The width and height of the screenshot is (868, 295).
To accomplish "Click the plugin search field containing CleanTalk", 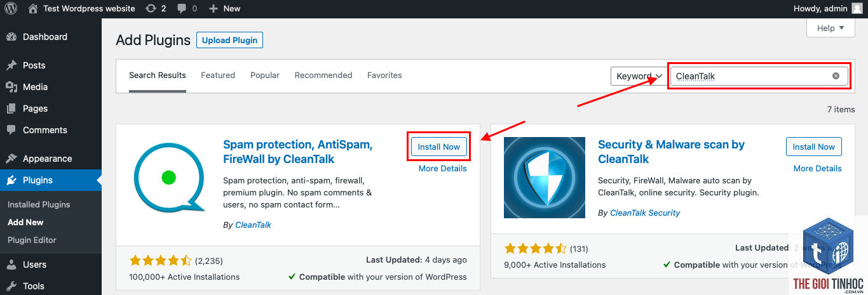I will [x=759, y=76].
